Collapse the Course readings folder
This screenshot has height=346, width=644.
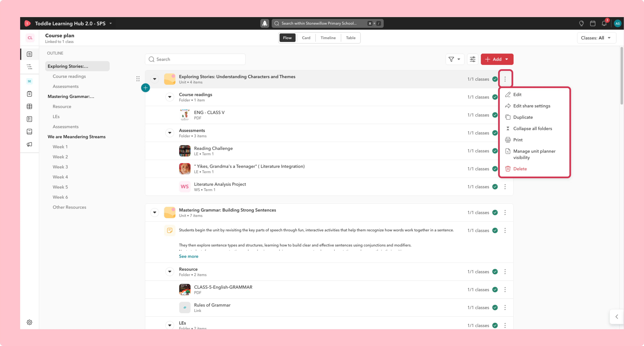(x=170, y=97)
